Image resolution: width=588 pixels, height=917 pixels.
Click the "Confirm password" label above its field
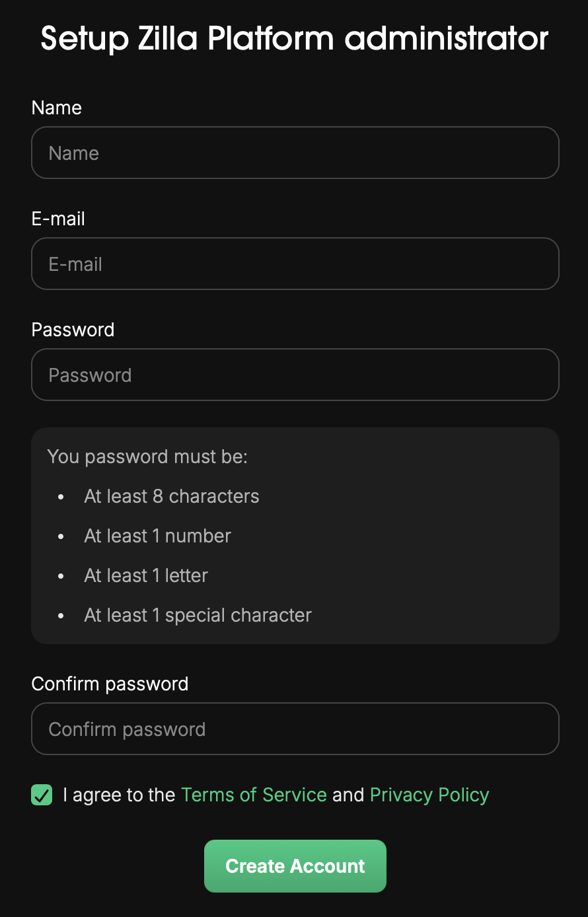110,684
